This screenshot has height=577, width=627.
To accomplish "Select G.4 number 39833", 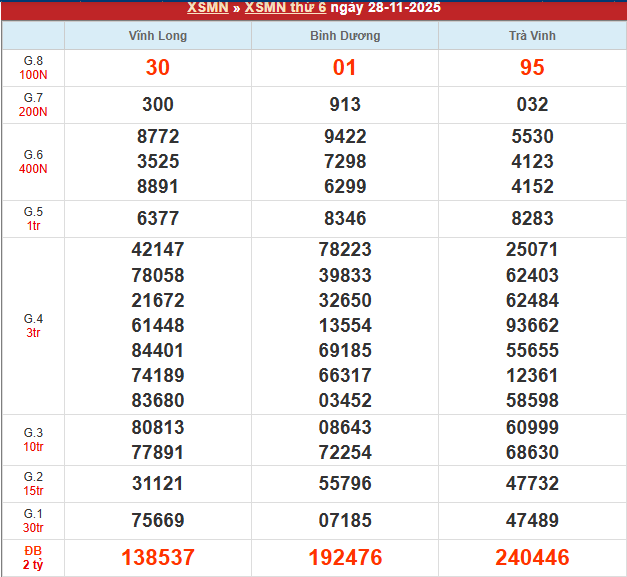I will pos(345,276).
